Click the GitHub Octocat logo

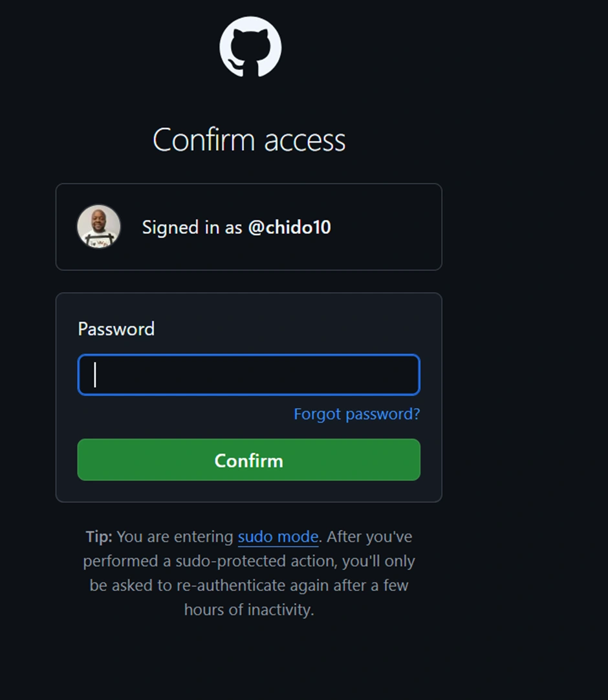click(x=250, y=47)
